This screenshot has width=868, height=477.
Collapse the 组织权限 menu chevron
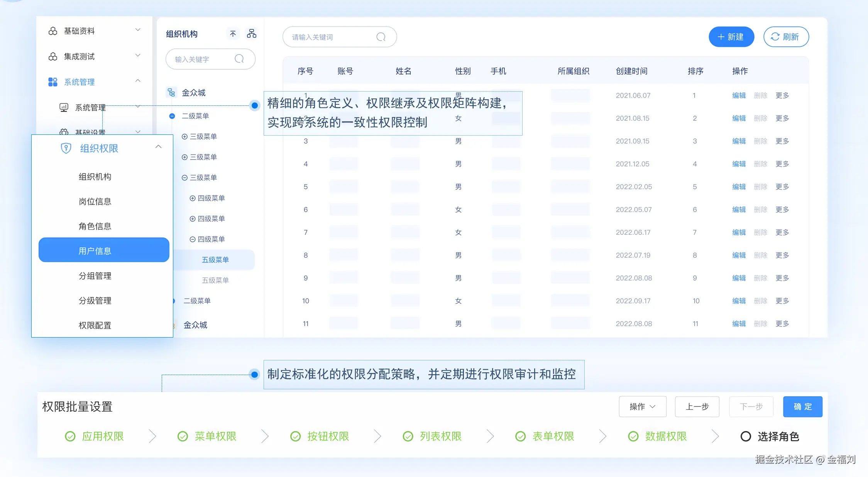coord(158,147)
